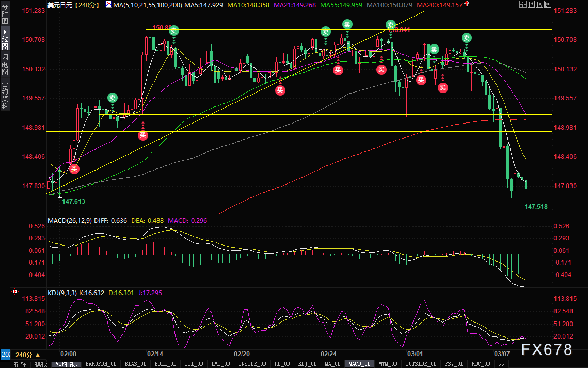Switch indicator to INSIDE_UD

point(252,364)
